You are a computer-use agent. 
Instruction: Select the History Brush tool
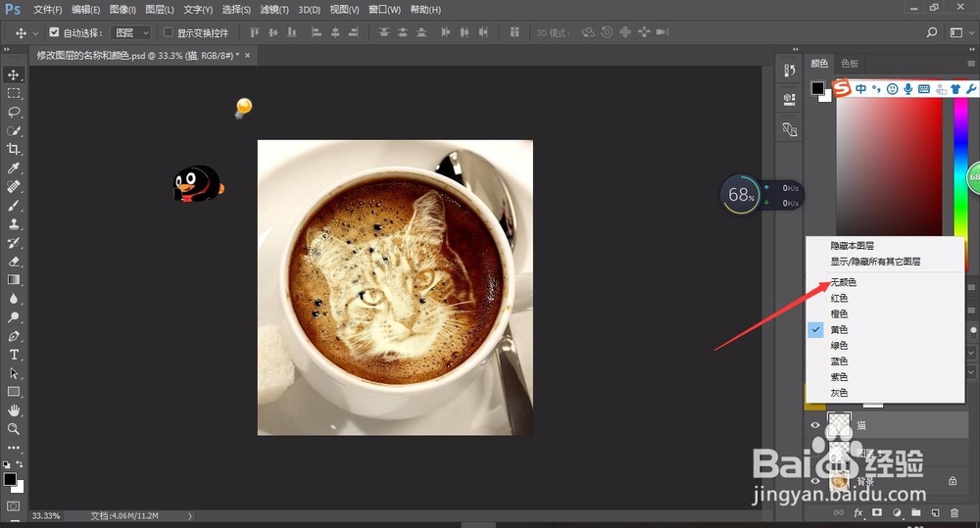click(13, 243)
